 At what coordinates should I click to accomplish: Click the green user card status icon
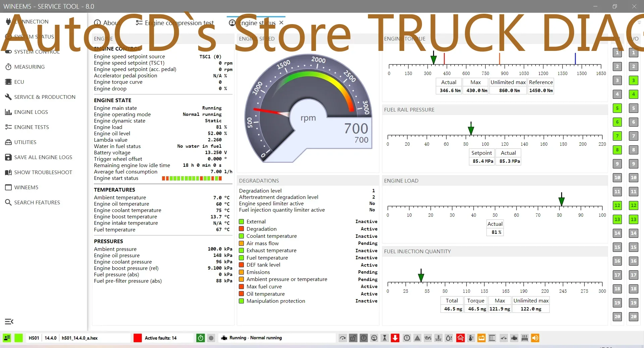pos(7,338)
